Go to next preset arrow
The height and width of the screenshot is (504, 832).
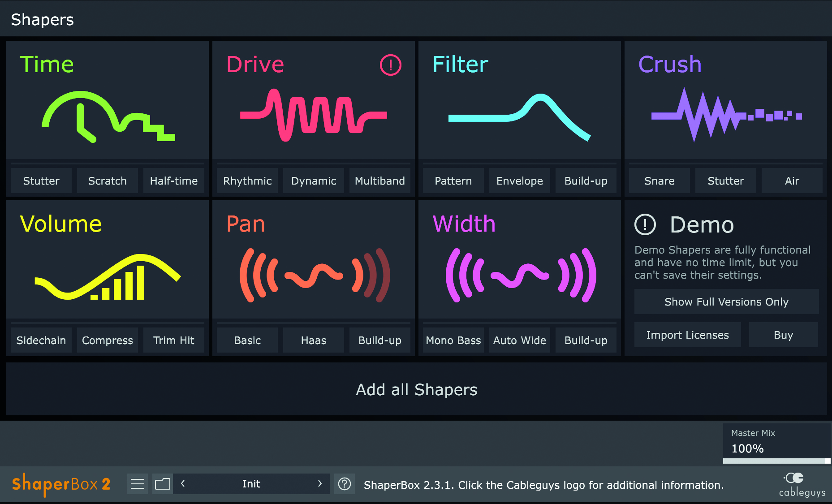319,484
